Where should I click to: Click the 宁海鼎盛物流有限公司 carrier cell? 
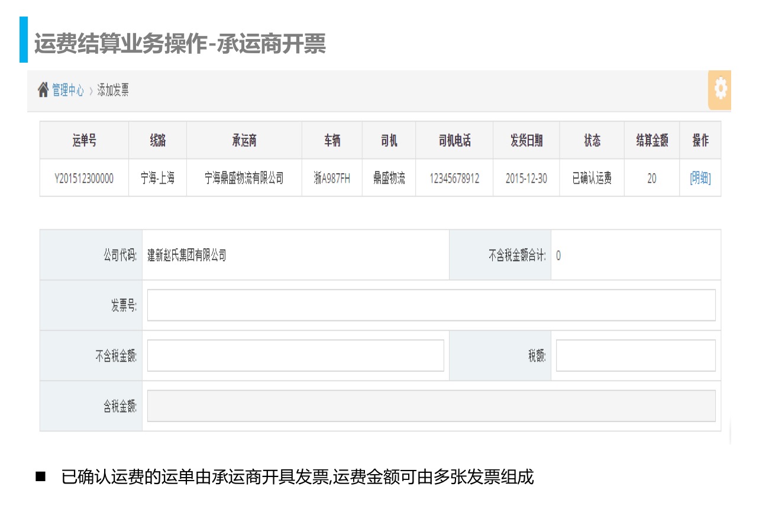[x=244, y=178]
